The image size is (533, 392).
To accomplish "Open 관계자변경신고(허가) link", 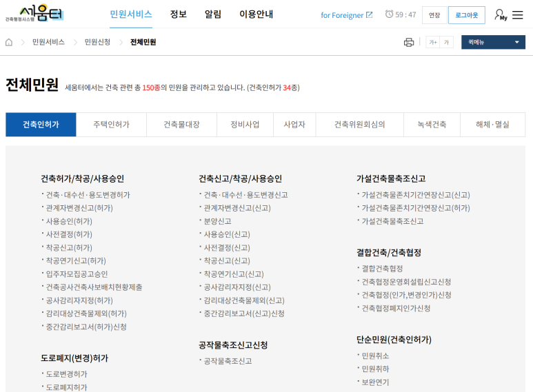I will pyautogui.click(x=79, y=208).
